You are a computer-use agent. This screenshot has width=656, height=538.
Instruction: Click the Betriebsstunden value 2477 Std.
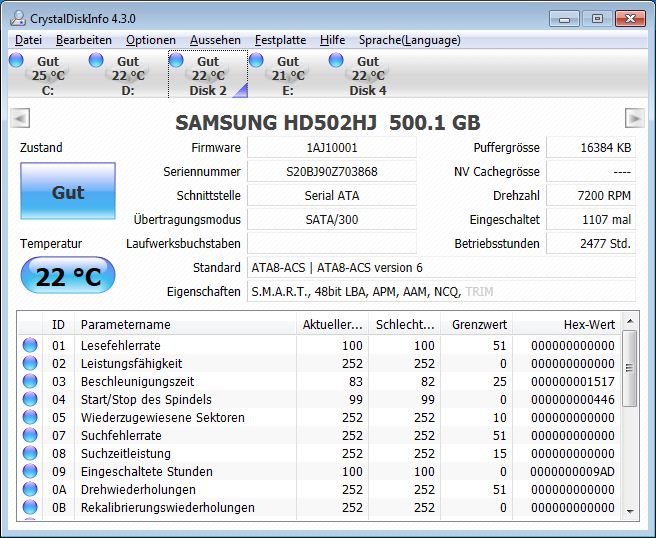[591, 243]
